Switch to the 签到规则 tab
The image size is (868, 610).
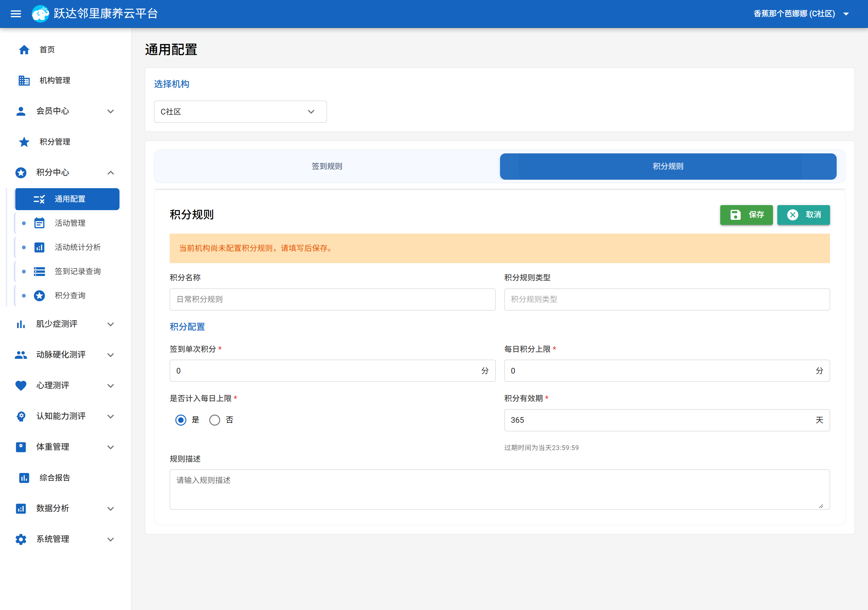coord(327,166)
